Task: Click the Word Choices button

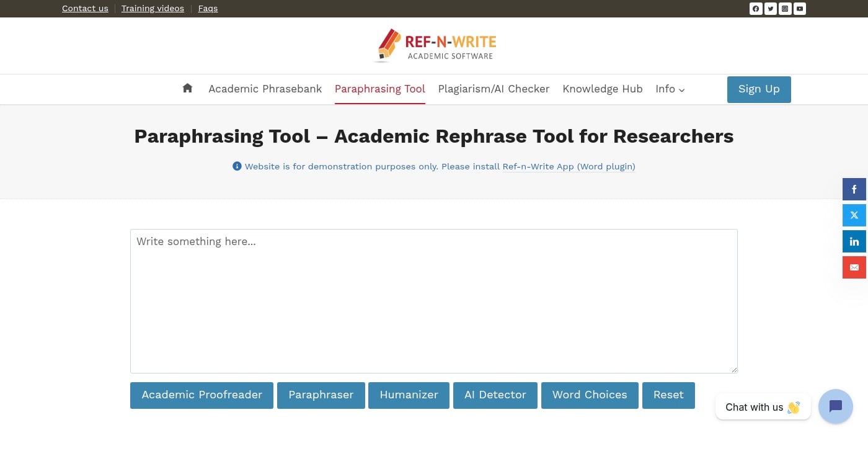Action: pos(590,395)
